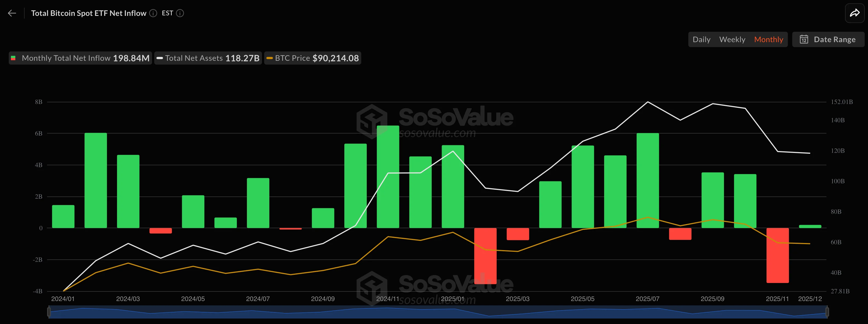Click EST timezone label
The width and height of the screenshot is (868, 324).
[x=167, y=13]
